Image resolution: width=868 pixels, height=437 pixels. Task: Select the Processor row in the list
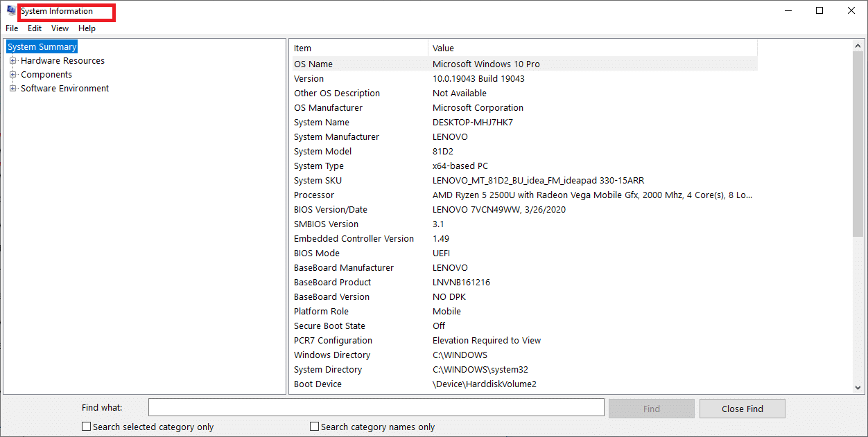pyautogui.click(x=523, y=195)
